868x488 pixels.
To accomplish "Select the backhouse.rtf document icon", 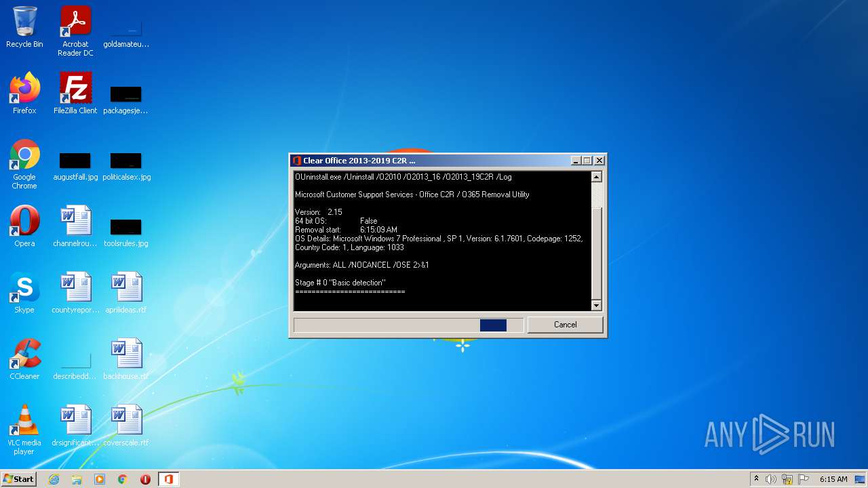I will [126, 359].
